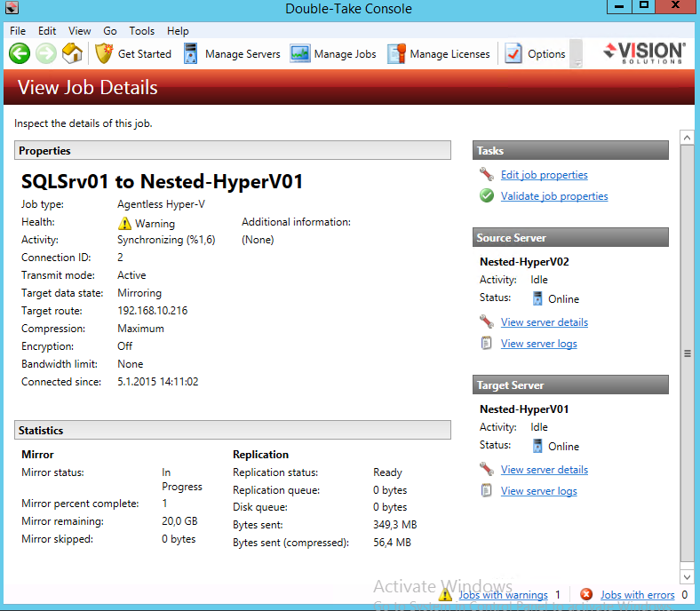Click the scrollbar down arrow
700x611 pixels.
click(687, 577)
